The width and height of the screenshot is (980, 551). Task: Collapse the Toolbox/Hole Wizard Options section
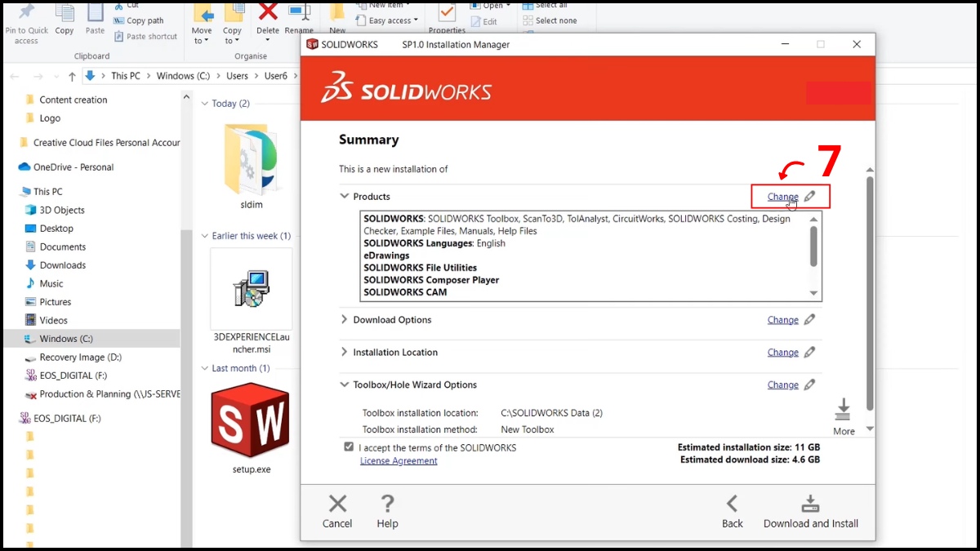click(344, 385)
